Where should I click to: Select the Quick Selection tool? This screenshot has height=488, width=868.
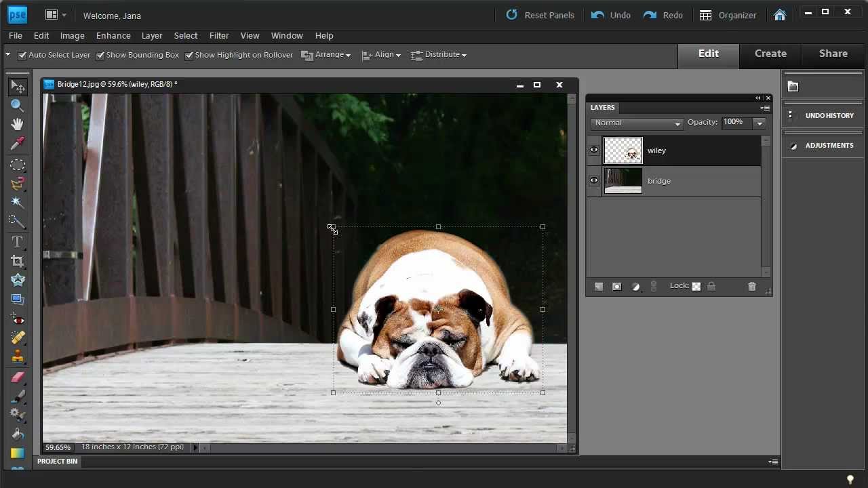pos(18,221)
